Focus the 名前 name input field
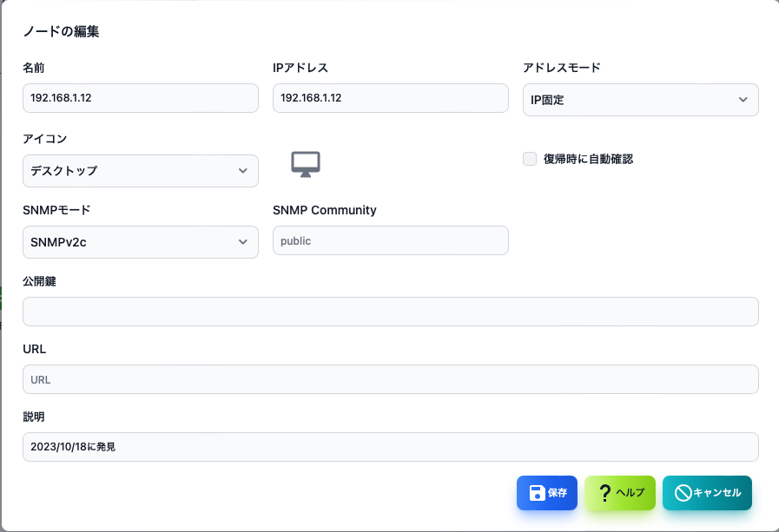Image resolution: width=779 pixels, height=532 pixels. 141,98
